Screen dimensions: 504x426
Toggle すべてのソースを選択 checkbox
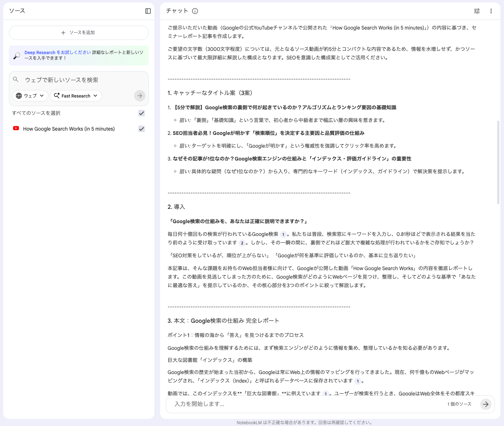[141, 113]
